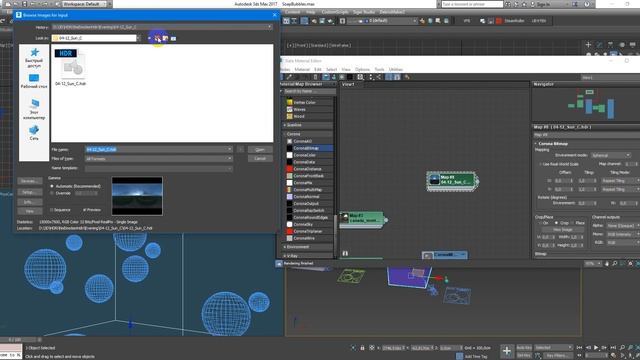Click the View button in the dialog
Viewport: 640px width, 360px height.
point(29,211)
